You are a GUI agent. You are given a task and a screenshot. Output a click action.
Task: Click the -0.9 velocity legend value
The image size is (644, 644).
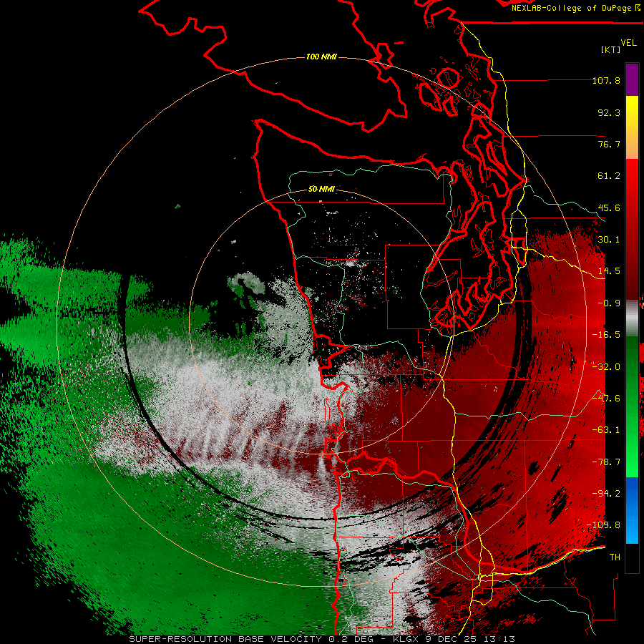(609, 303)
